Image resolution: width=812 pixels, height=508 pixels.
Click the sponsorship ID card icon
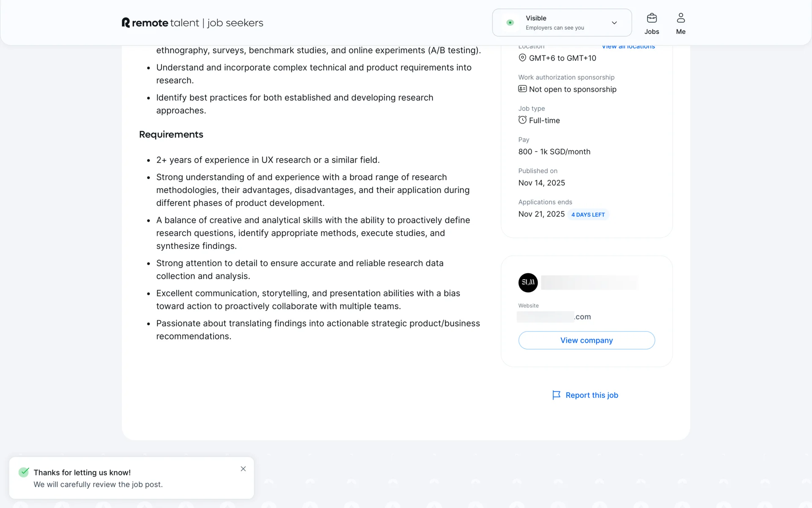point(522,89)
